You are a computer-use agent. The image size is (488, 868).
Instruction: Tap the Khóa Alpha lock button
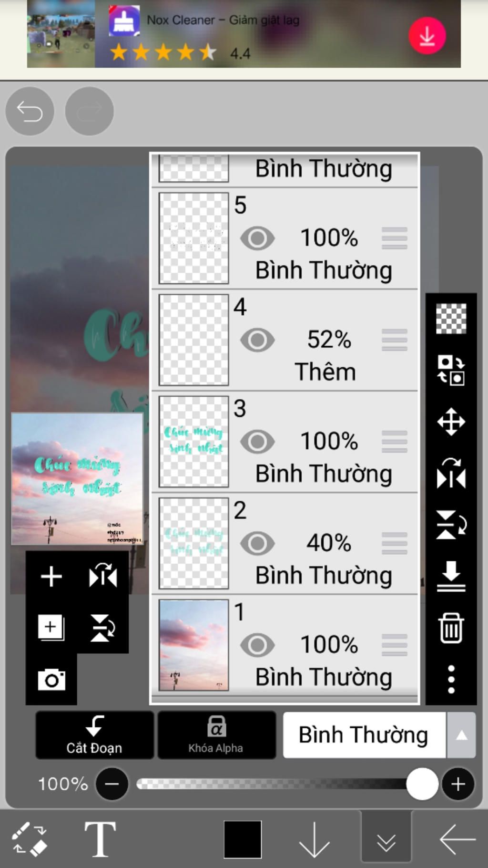coord(216,735)
